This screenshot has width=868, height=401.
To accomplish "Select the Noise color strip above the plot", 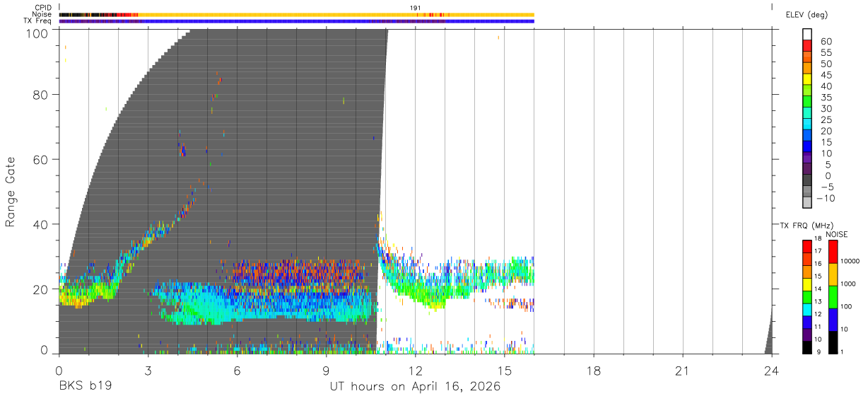I will (297, 14).
